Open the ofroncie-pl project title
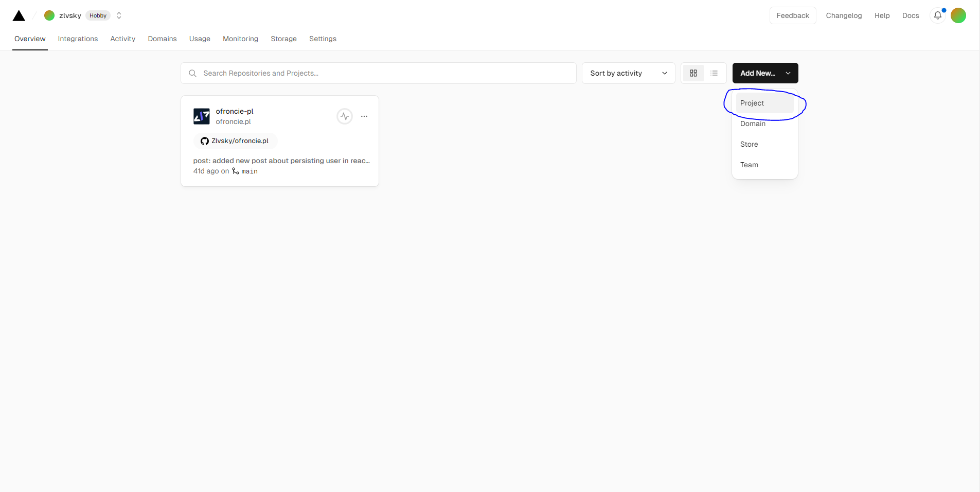The height and width of the screenshot is (492, 980). (235, 111)
